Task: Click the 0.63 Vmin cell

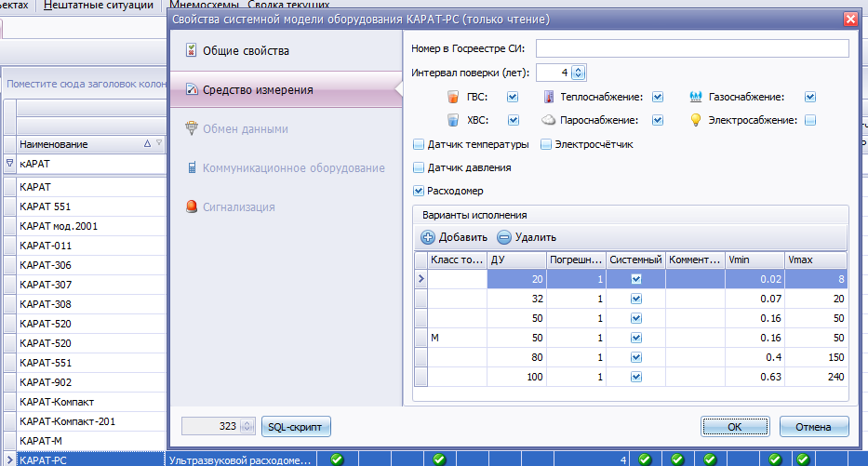Action: 754,377
